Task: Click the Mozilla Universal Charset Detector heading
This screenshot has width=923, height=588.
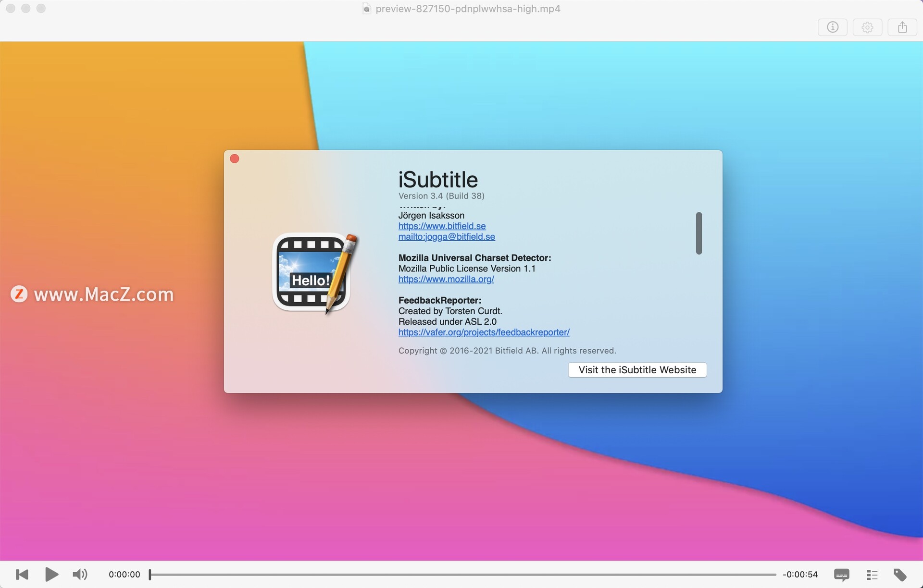Action: point(474,258)
